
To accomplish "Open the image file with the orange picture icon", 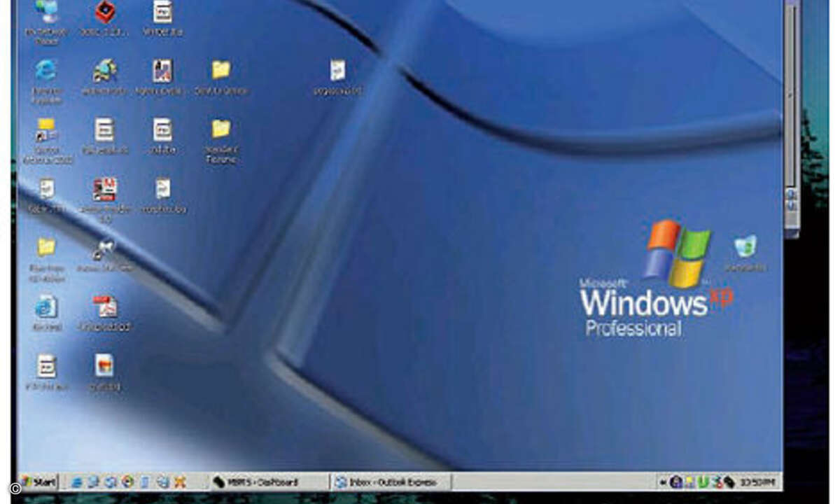I will 104,365.
